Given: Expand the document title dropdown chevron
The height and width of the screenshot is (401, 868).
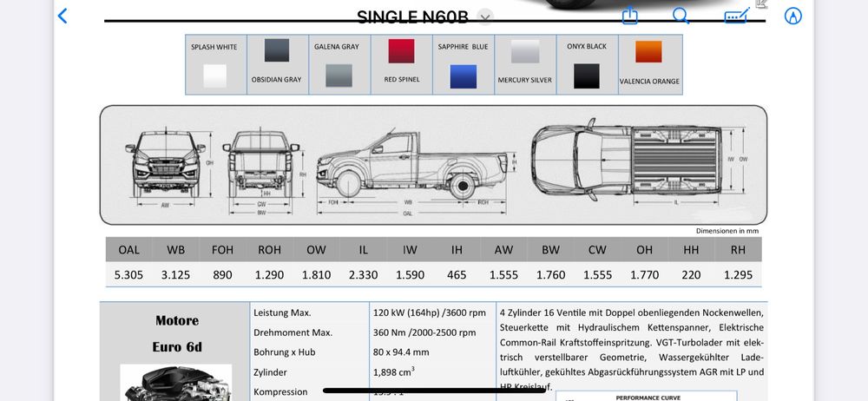Looking at the screenshot, I should click(485, 16).
